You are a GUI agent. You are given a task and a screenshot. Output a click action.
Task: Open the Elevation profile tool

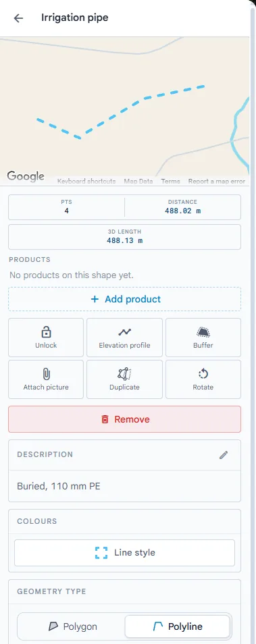(x=124, y=338)
